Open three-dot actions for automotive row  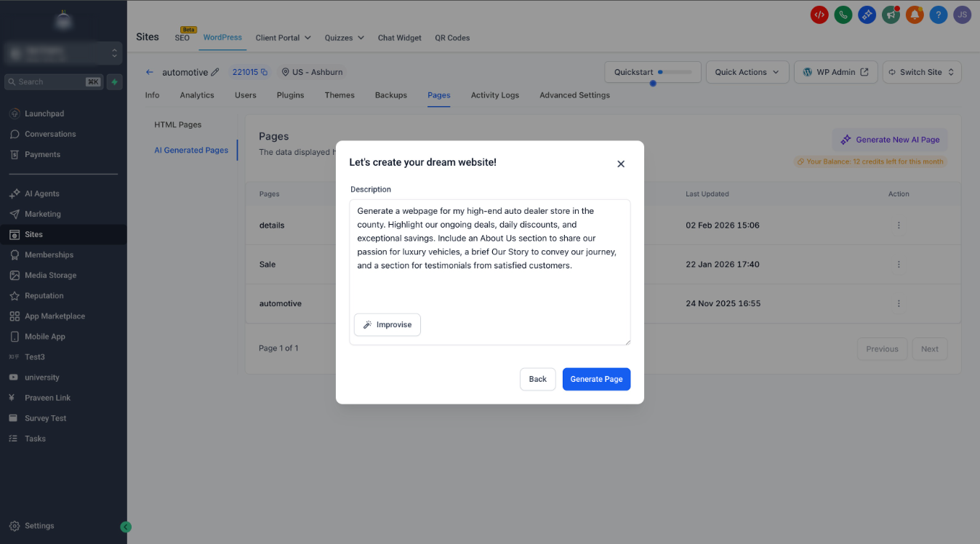tap(899, 303)
